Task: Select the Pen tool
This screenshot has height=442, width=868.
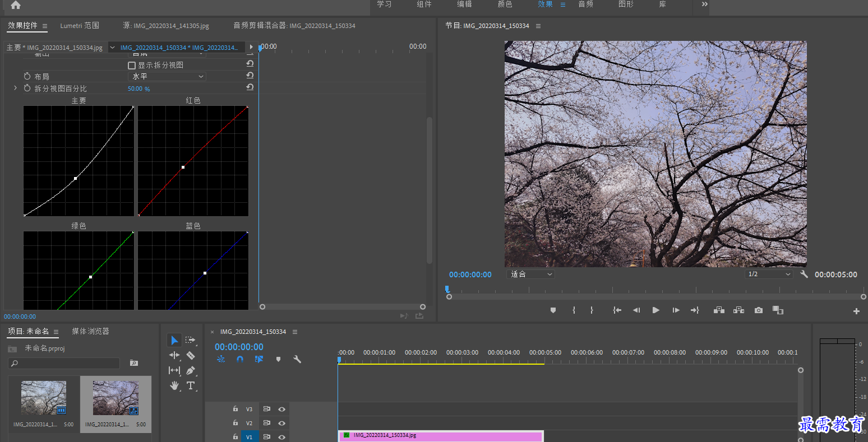Action: [191, 370]
